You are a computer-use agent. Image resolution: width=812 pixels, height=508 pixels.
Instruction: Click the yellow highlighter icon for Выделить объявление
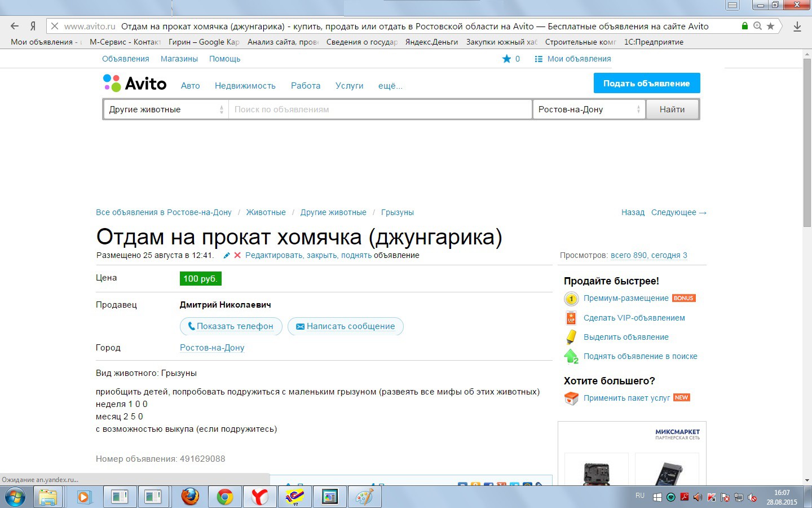click(571, 337)
